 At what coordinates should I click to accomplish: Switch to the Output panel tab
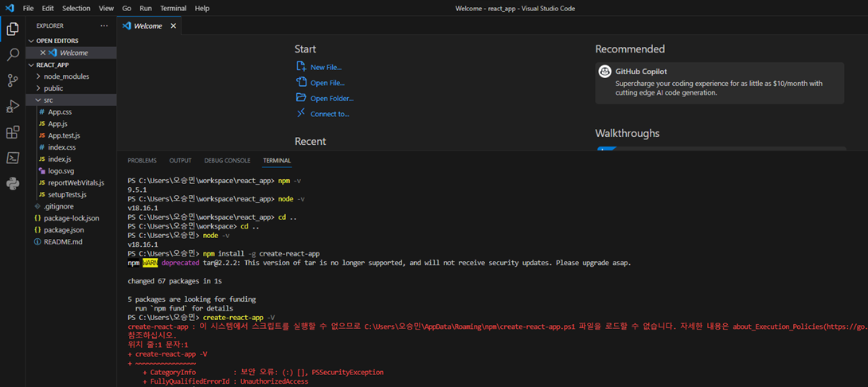[181, 161]
